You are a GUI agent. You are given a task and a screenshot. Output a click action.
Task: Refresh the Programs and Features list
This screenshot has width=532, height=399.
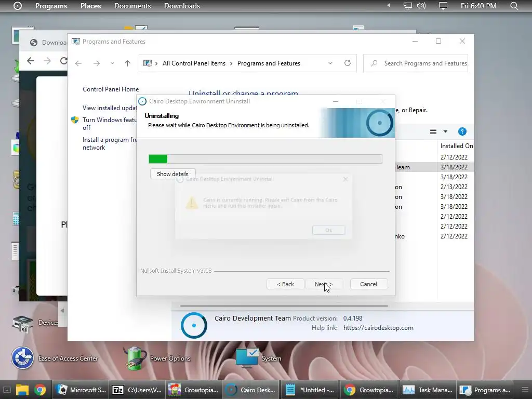348,63
